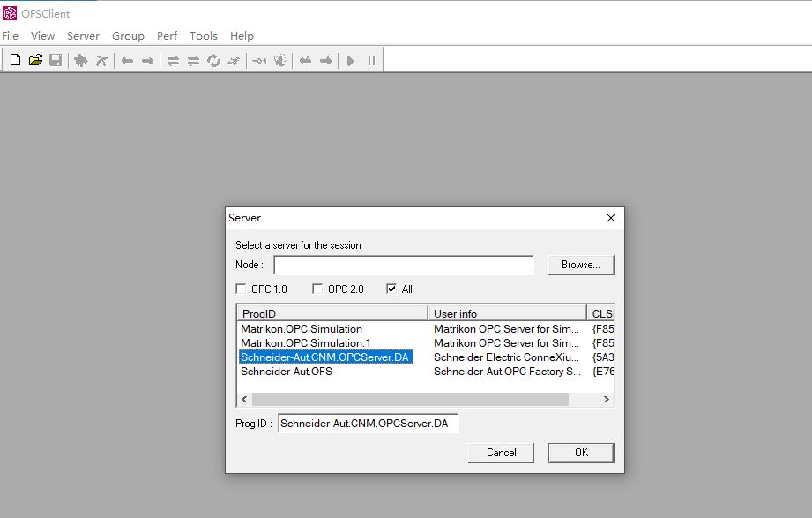Click the key-shaped toolbar icon

pyautogui.click(x=259, y=61)
